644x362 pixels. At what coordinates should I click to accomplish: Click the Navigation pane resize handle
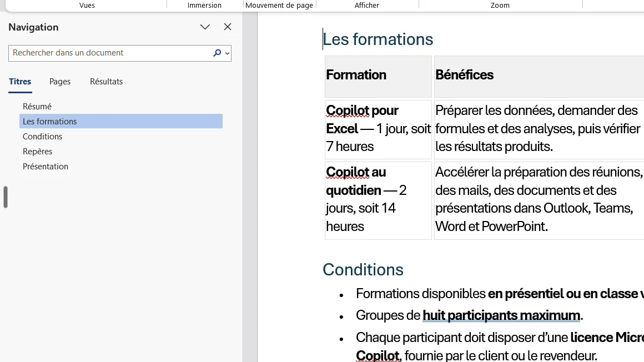[x=6, y=197]
